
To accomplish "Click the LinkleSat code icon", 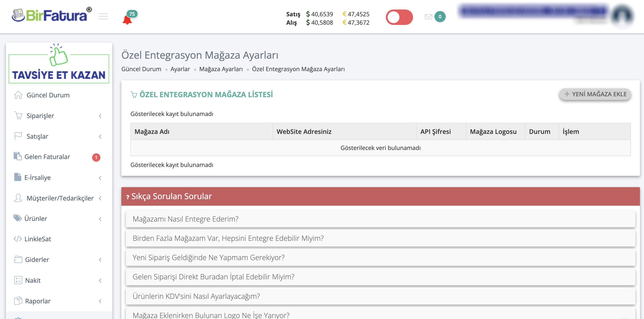I will coord(17,239).
